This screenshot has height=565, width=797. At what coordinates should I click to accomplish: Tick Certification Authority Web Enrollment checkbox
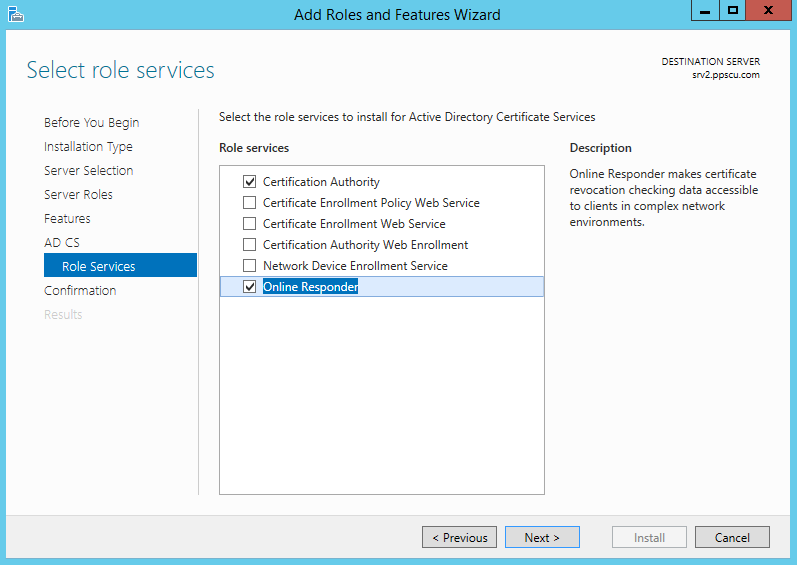point(249,244)
